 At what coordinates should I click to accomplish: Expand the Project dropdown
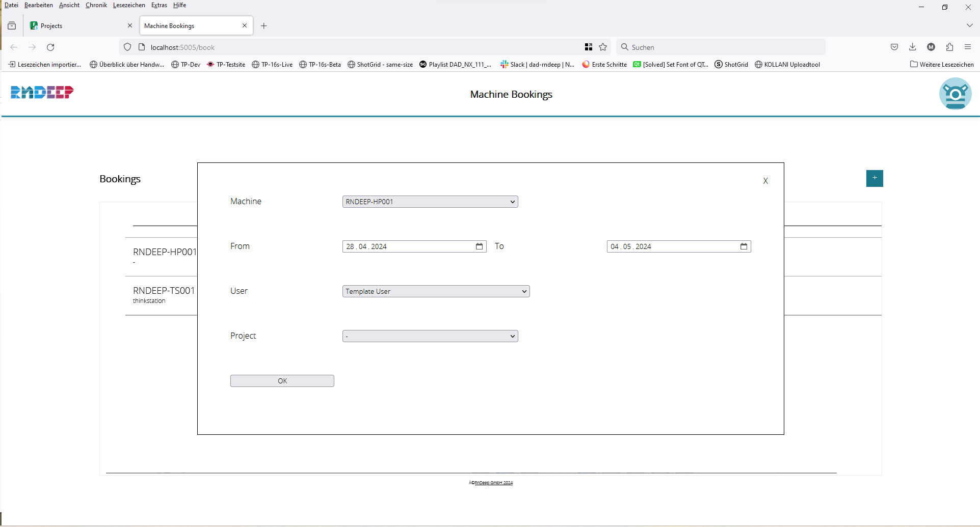[430, 337]
